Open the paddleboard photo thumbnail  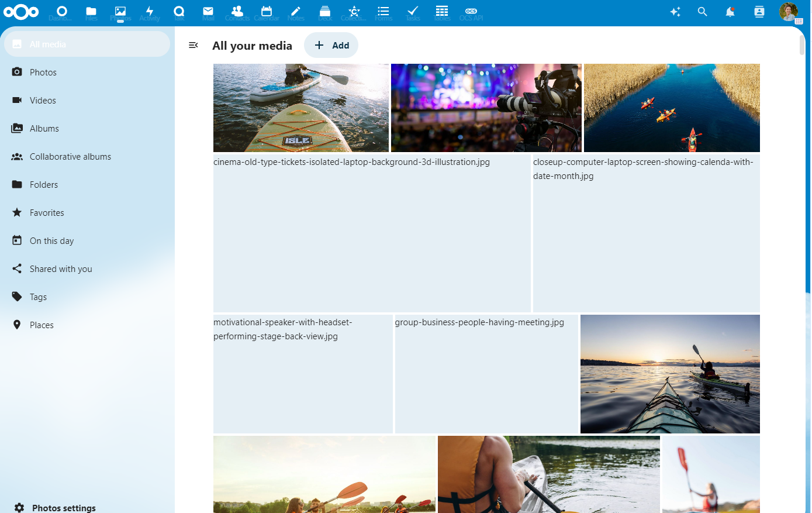pos(300,108)
